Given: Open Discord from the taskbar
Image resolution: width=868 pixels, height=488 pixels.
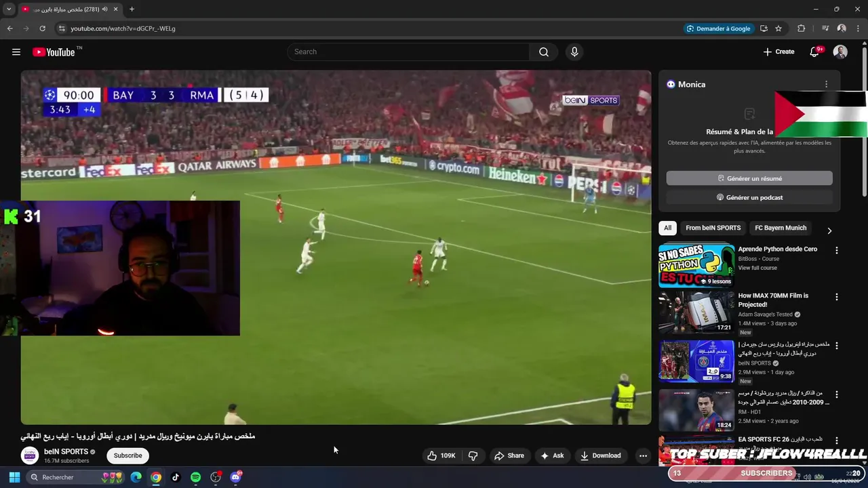Looking at the screenshot, I should coord(235,477).
